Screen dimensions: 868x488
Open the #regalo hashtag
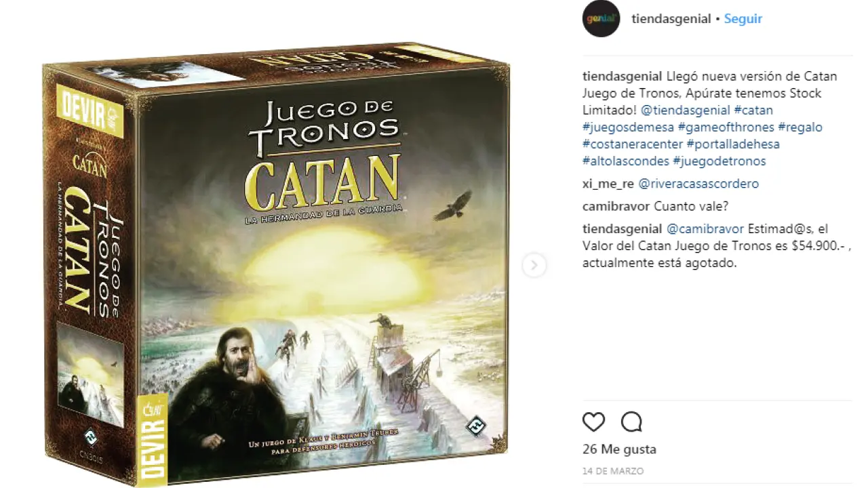(x=800, y=127)
